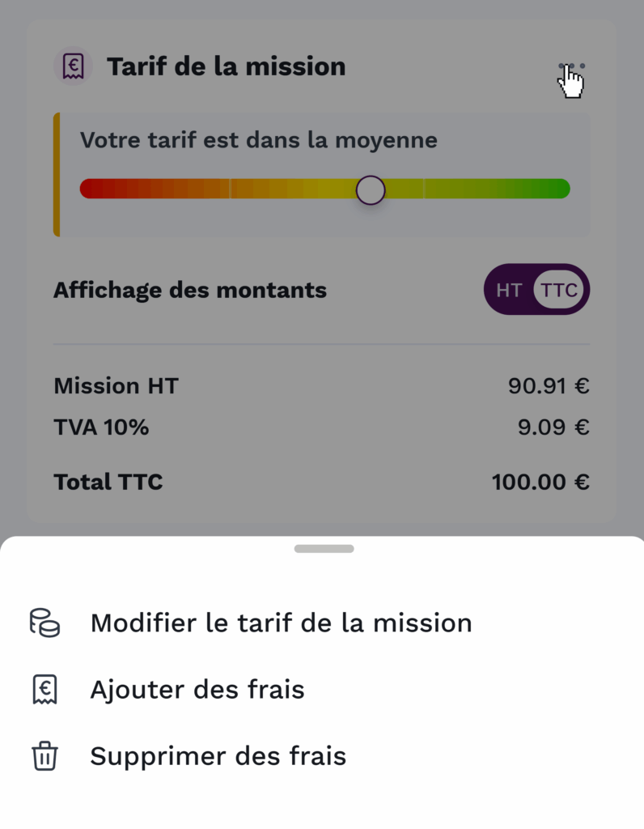
Task: Click the "Affichage des montants" label
Action: click(x=190, y=290)
